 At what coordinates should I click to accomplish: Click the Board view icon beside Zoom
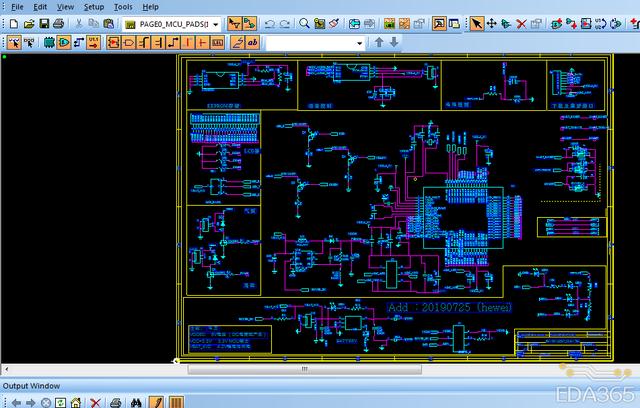[x=319, y=24]
